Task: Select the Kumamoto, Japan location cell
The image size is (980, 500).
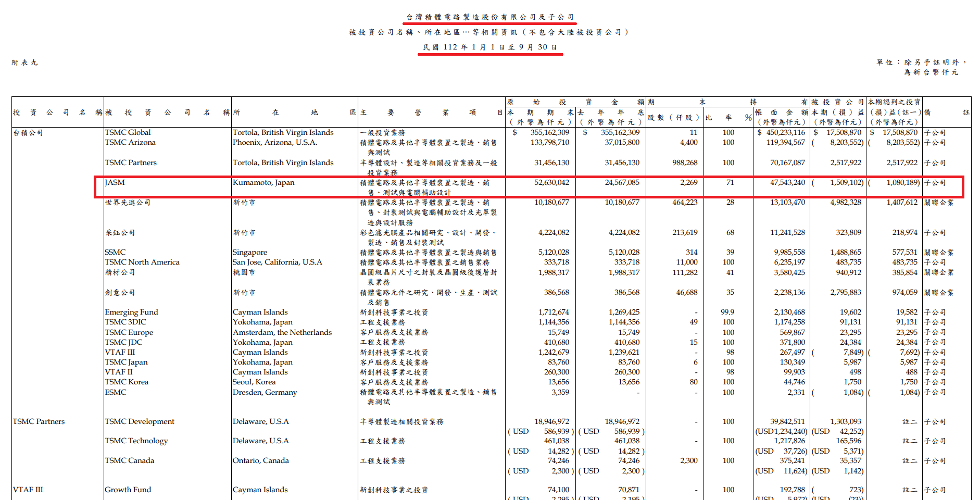Action: 263,182
